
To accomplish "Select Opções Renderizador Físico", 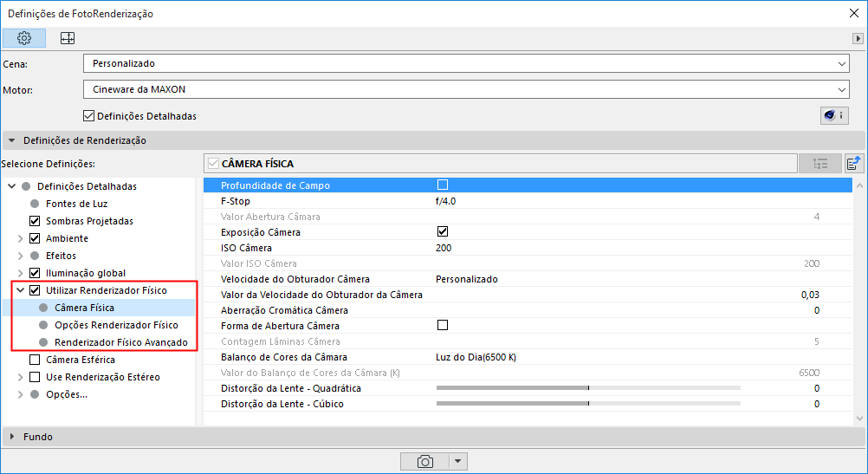I will point(116,325).
